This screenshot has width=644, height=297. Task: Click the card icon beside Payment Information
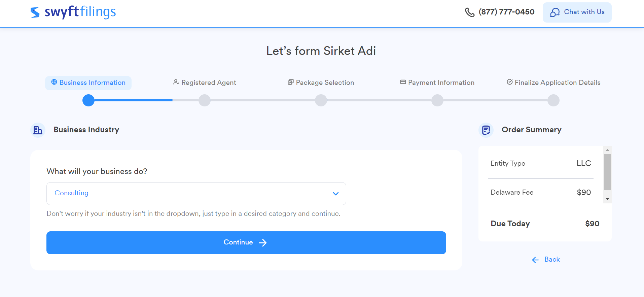(x=403, y=82)
